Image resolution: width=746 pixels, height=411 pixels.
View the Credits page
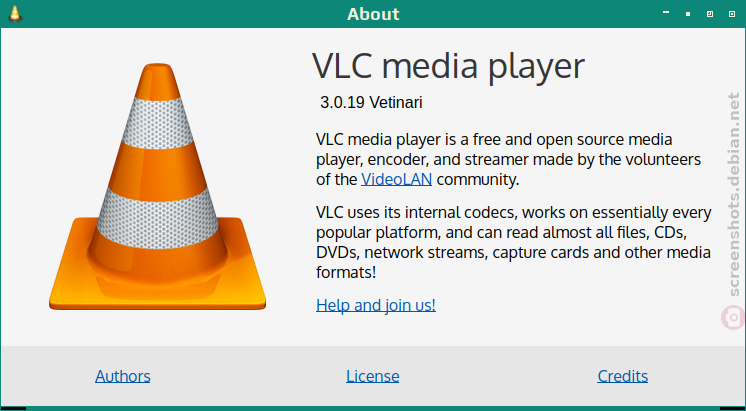pyautogui.click(x=623, y=376)
